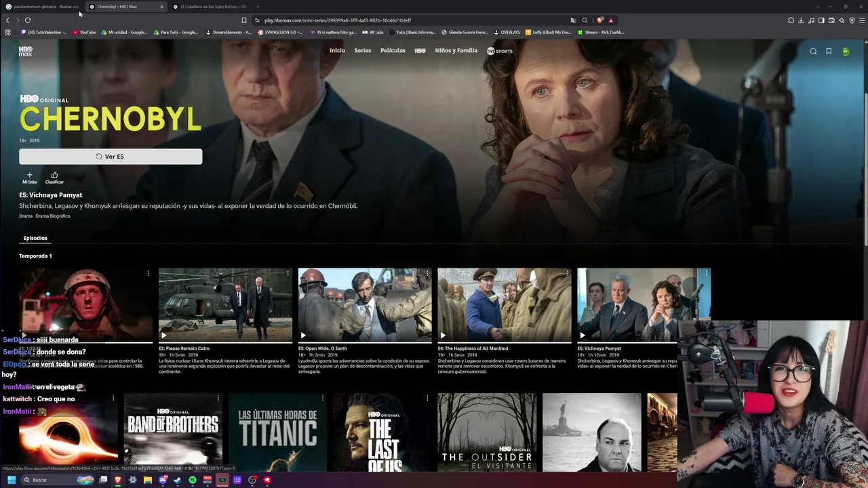Open the EVANGELION 3.0 bookmark
This screenshot has height=488, width=868.
pyautogui.click(x=280, y=32)
